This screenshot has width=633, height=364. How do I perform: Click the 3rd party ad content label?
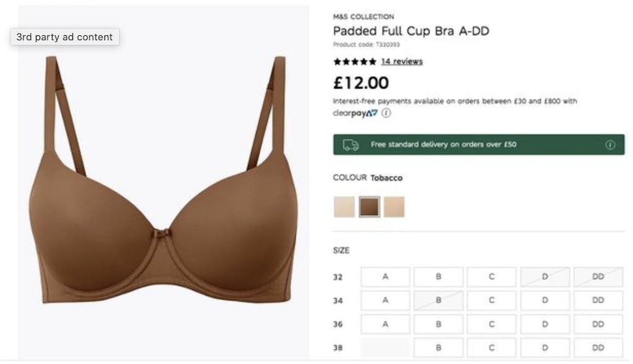point(64,36)
